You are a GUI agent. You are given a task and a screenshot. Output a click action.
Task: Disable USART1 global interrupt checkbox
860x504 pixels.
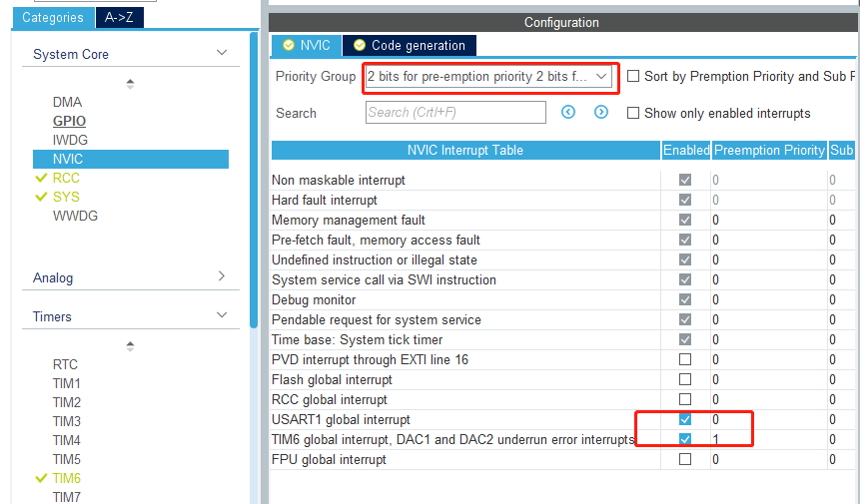pos(685,419)
